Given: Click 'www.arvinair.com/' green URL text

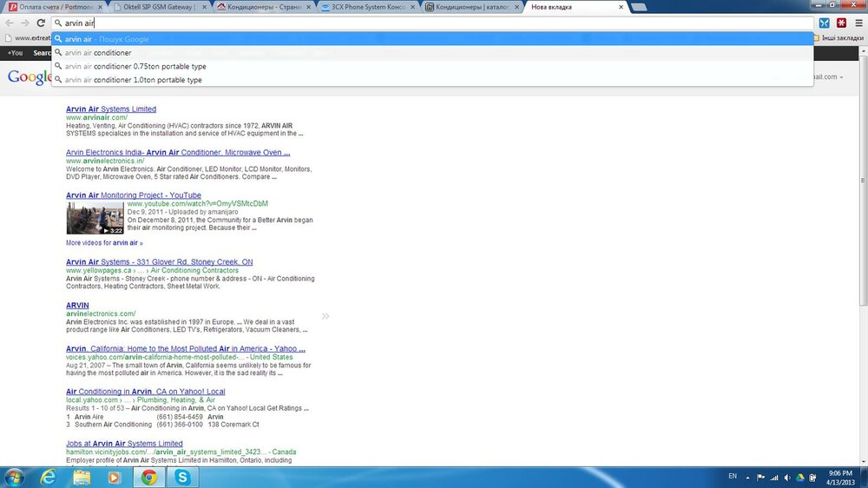Looking at the screenshot, I should pyautogui.click(x=96, y=117).
